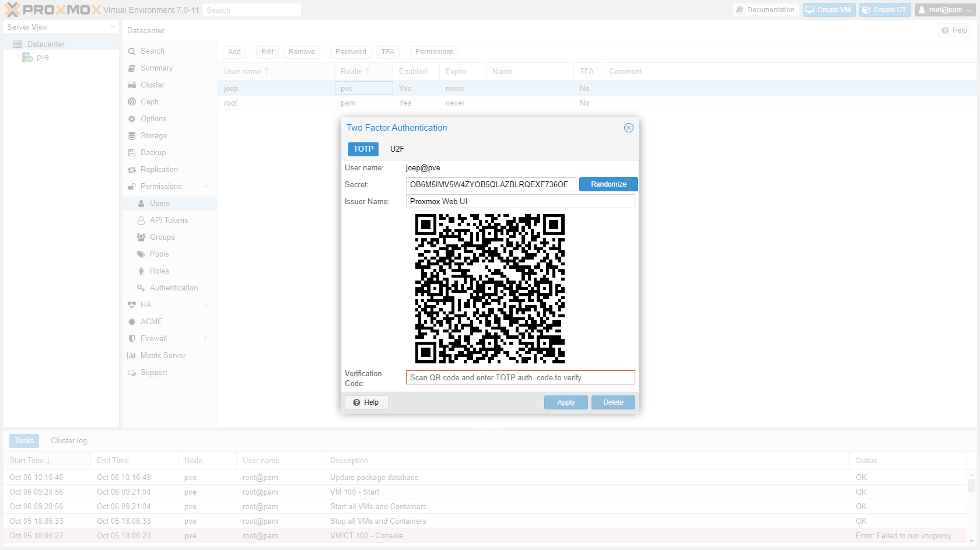Click the Edit user button

coord(267,52)
